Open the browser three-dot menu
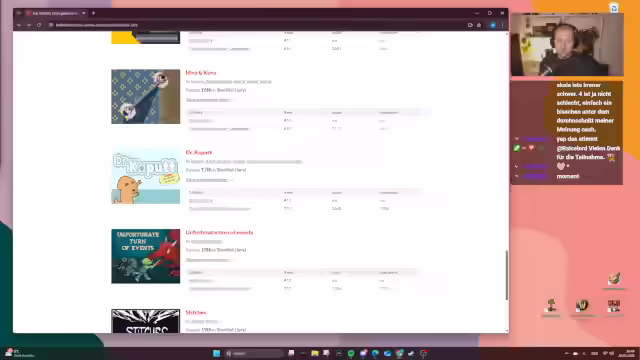 pyautogui.click(x=502, y=25)
